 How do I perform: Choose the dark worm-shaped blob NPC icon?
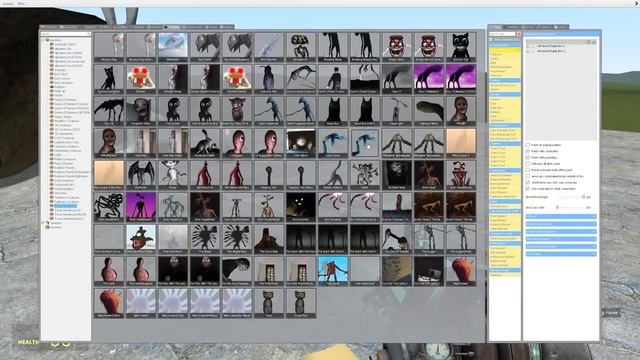pyautogui.click(x=429, y=111)
